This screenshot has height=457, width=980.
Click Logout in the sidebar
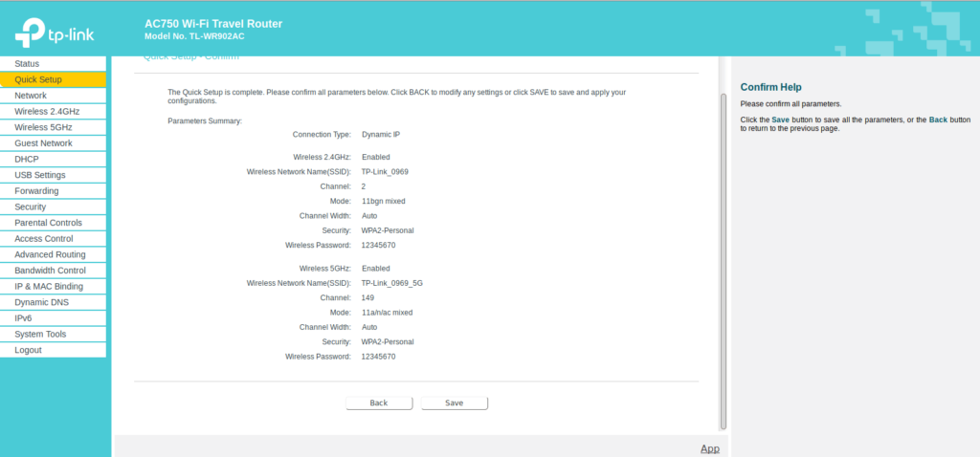click(28, 350)
